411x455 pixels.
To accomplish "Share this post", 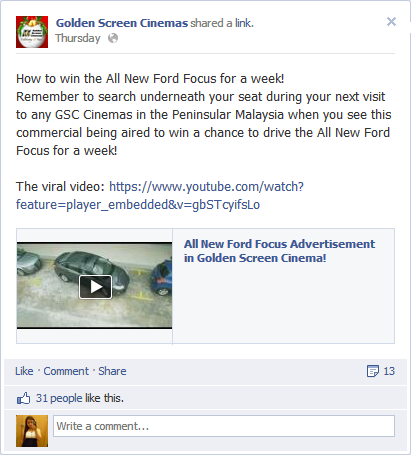I will coord(112,371).
